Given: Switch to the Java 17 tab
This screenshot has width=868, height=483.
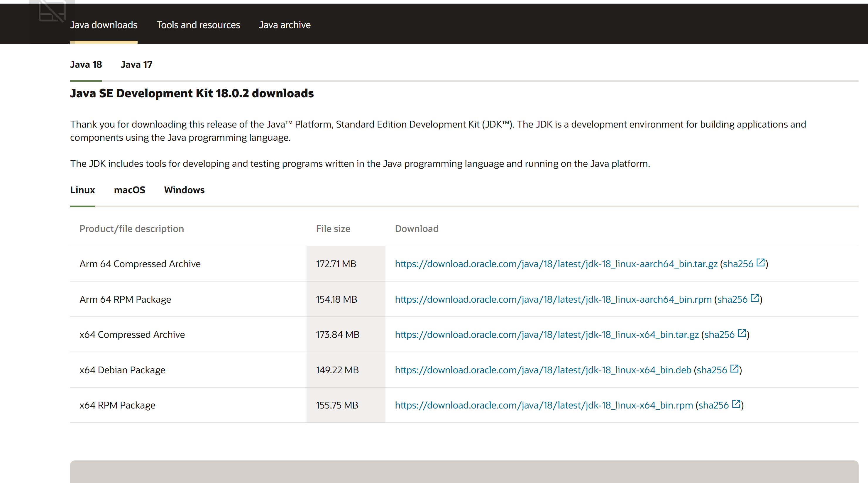Looking at the screenshot, I should point(136,64).
